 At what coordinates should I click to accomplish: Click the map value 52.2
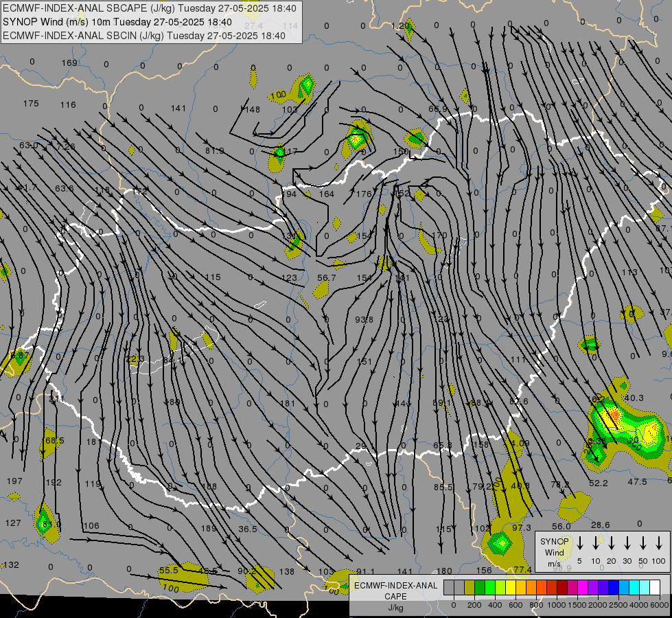tap(599, 483)
